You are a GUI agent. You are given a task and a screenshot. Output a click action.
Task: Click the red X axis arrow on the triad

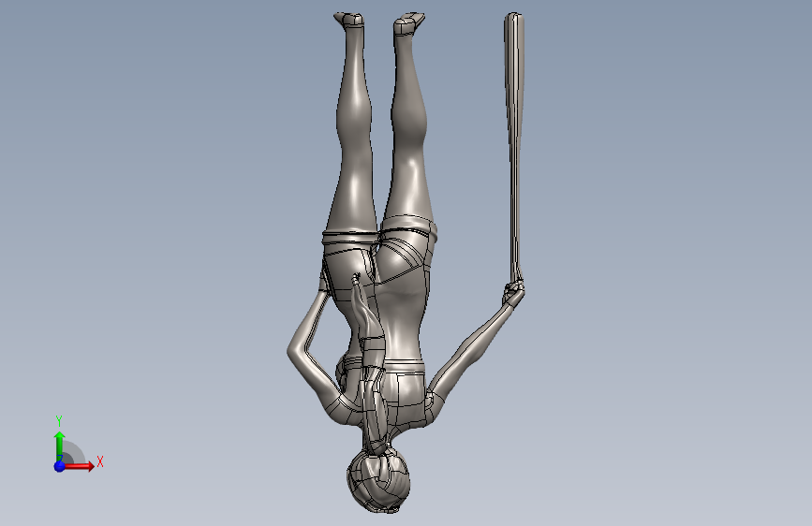pos(79,466)
